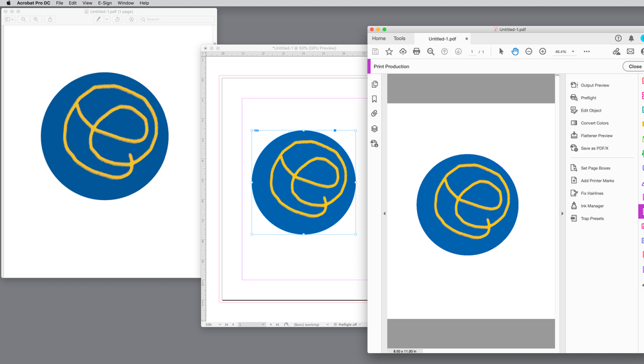This screenshot has height=364, width=644.
Task: Click rotate icon in Preview window
Action: tap(117, 19)
